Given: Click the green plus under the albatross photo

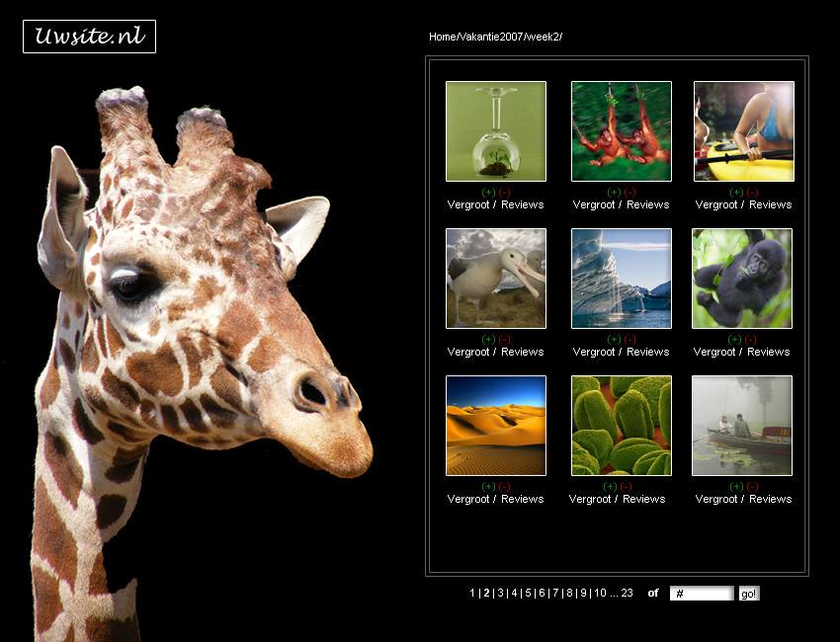Looking at the screenshot, I should (488, 340).
